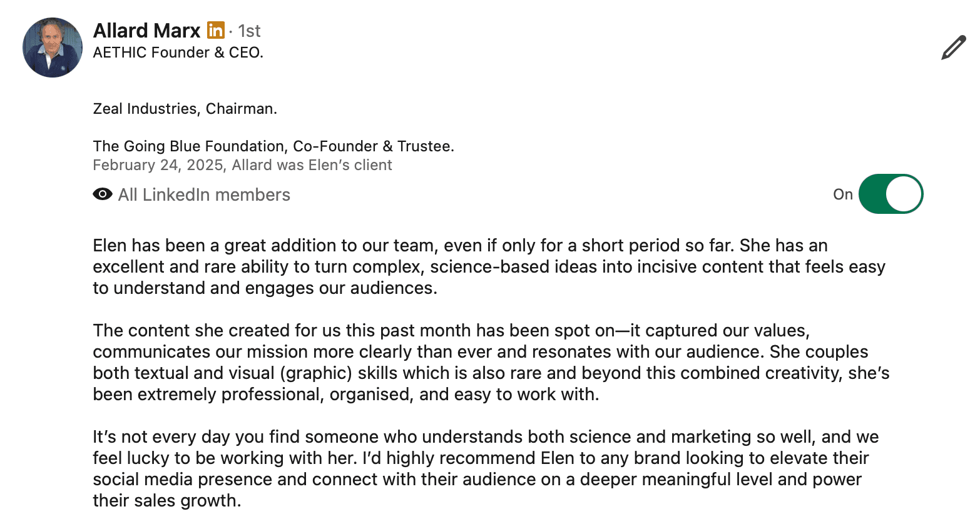Click "The Going Blue Foundation" line
Screen dimensions: 980x524
pos(273,146)
